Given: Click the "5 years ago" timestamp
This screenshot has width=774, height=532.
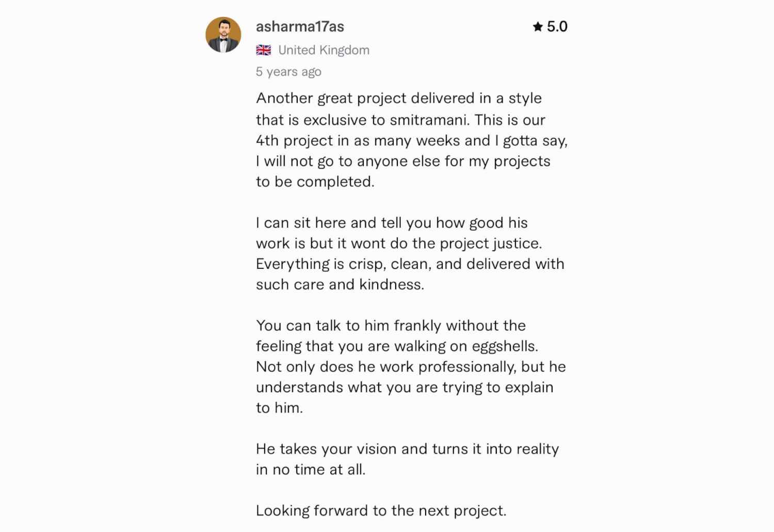Looking at the screenshot, I should 288,72.
